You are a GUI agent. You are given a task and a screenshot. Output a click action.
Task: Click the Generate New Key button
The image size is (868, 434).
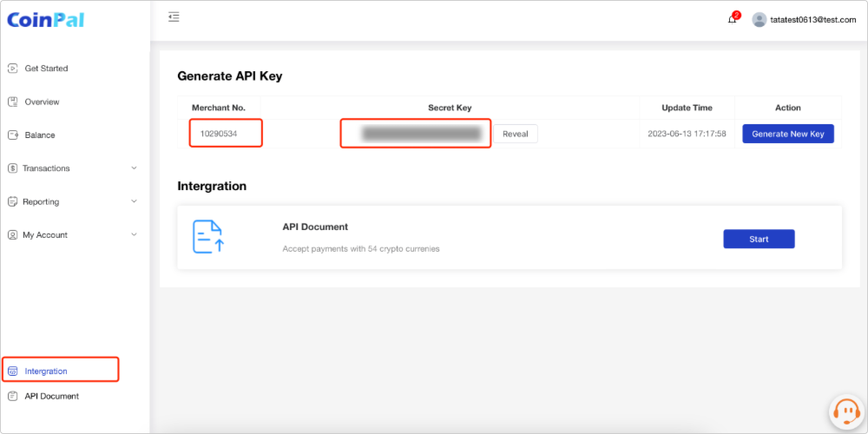coord(787,134)
